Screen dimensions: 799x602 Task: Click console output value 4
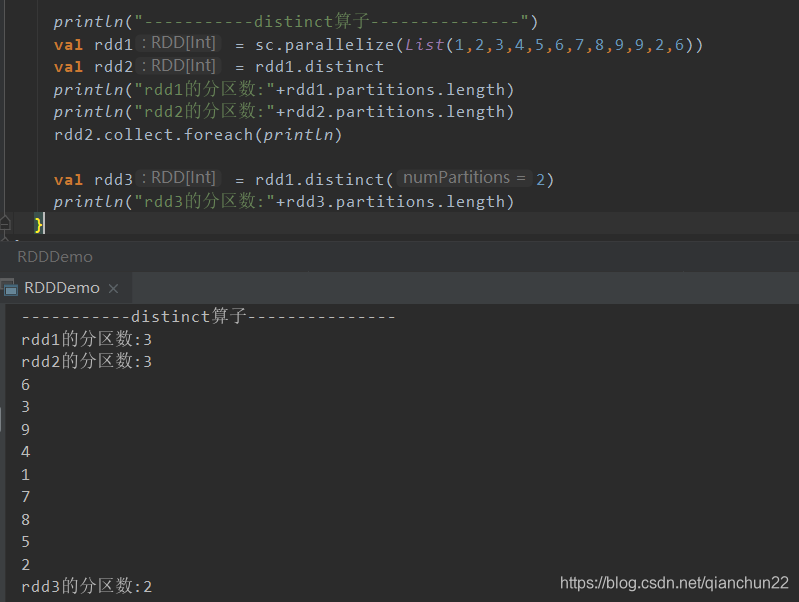[25, 452]
